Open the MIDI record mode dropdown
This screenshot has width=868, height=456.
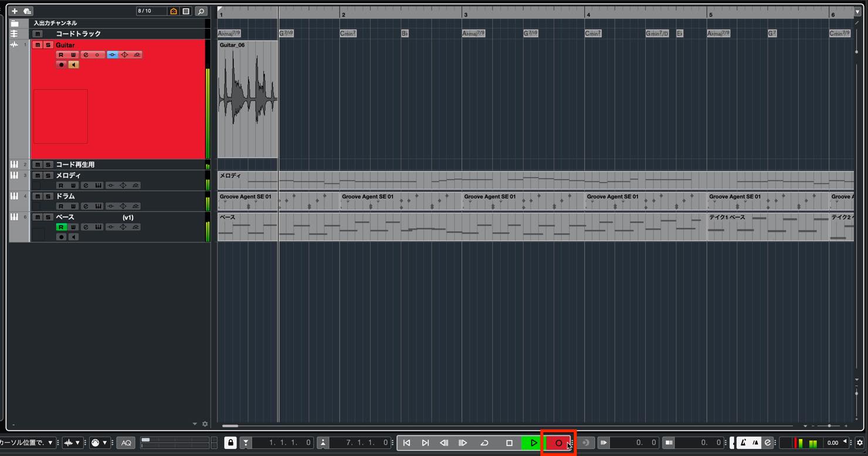(x=100, y=443)
